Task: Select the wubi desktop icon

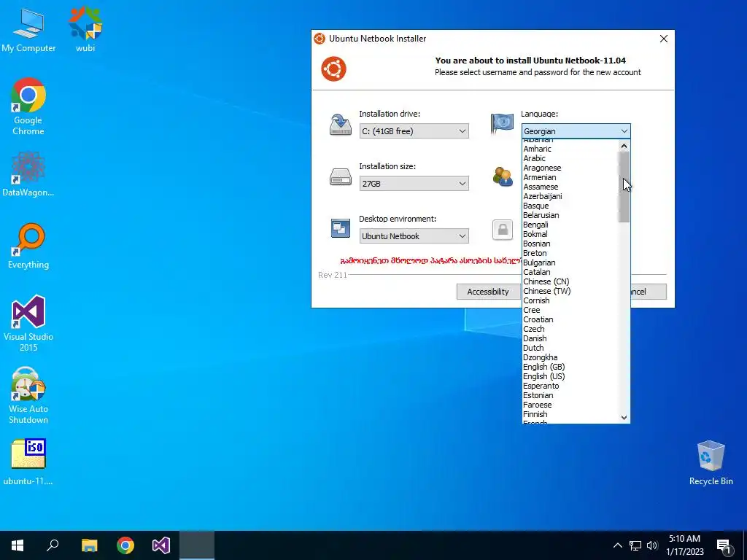Action: pyautogui.click(x=85, y=30)
